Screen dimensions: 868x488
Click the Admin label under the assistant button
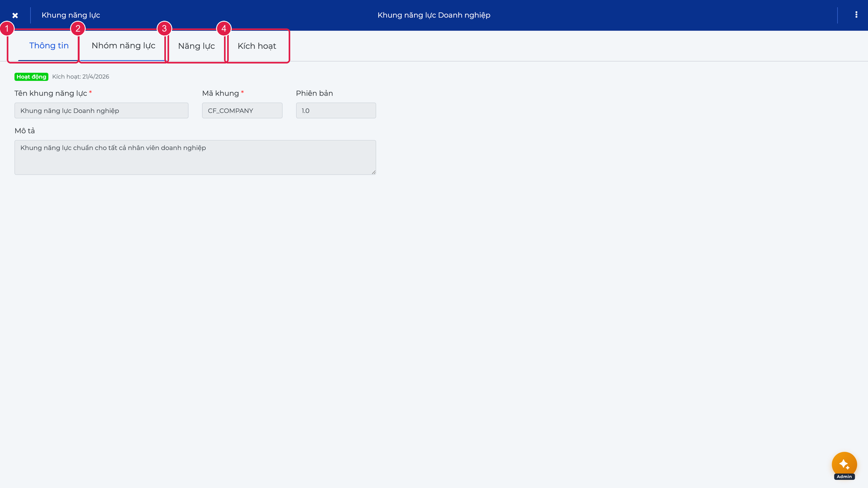point(844,477)
